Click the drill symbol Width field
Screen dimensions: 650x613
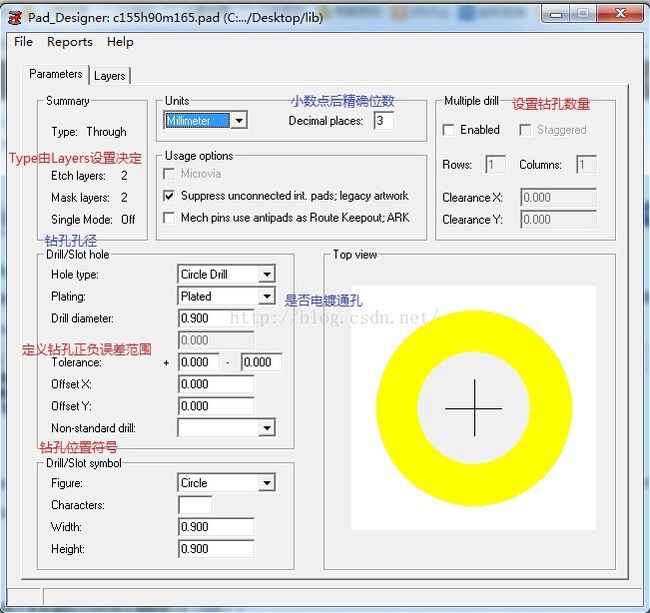pos(216,527)
